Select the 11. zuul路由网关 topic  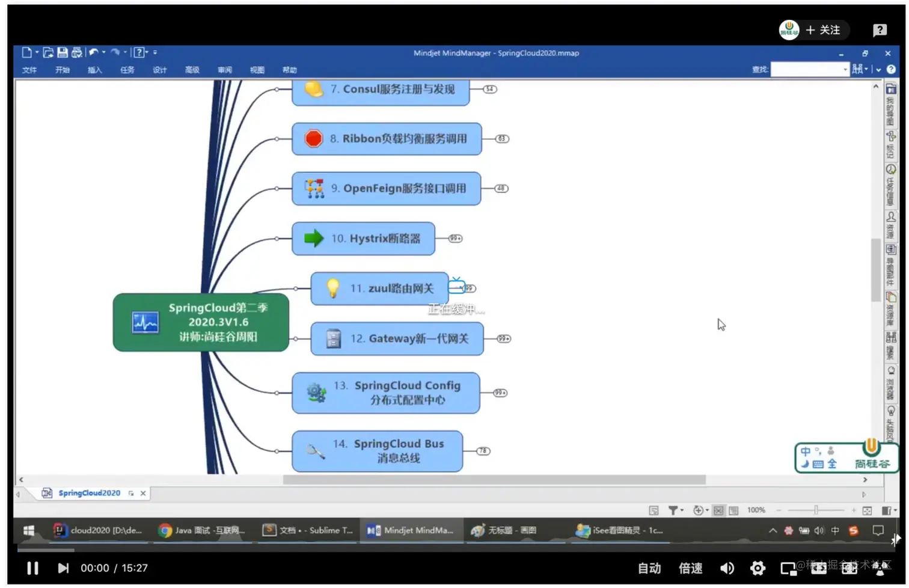[379, 289]
